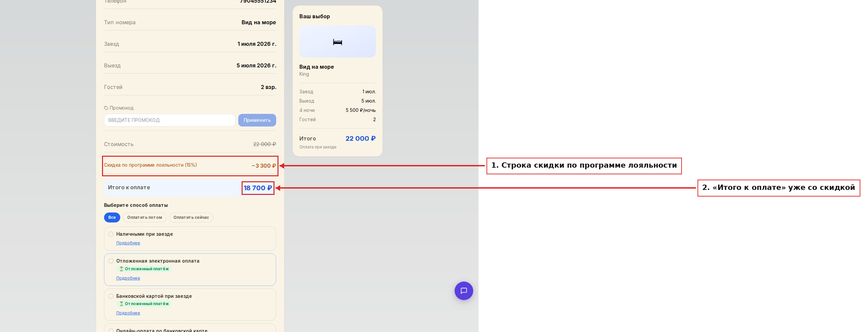Open the chat support bubble
Screen dimensions: 868x332
tap(464, 290)
